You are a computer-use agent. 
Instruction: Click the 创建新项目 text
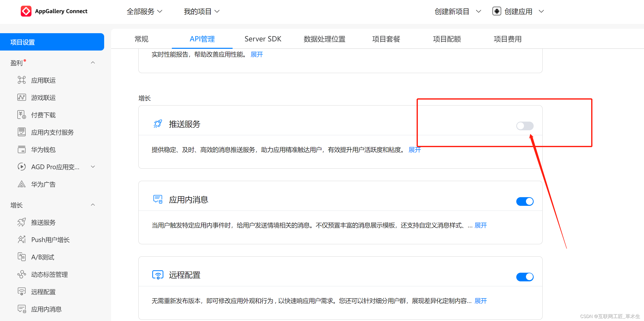click(452, 11)
